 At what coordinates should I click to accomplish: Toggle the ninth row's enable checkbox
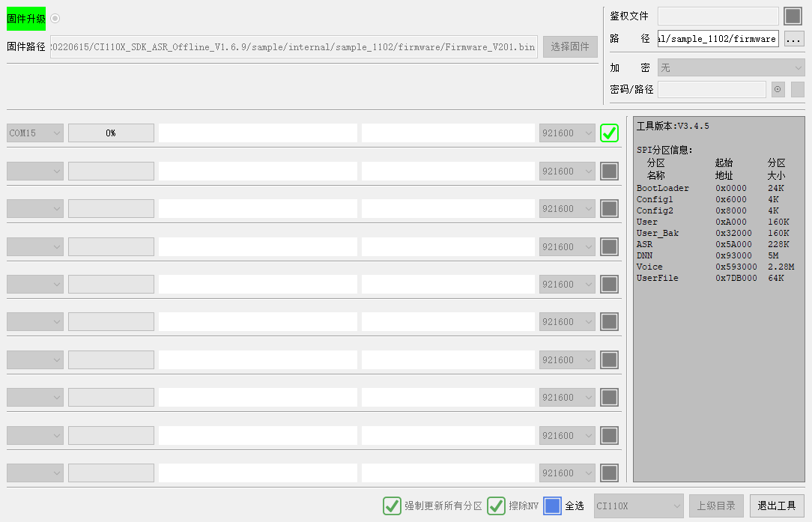pos(609,436)
